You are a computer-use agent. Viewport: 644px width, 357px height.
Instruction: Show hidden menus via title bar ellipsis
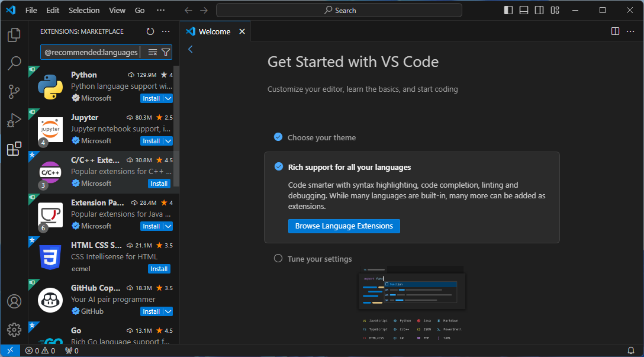(160, 10)
